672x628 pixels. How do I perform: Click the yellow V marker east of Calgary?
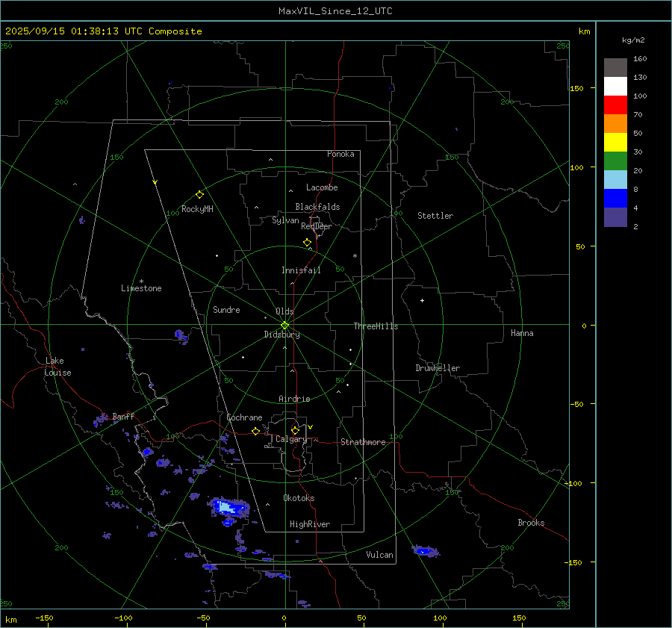(x=311, y=427)
